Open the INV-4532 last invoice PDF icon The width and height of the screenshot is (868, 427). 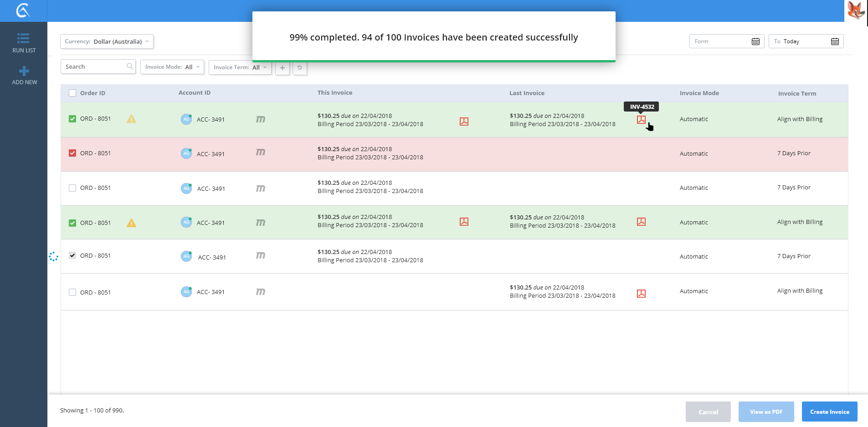[x=641, y=120]
